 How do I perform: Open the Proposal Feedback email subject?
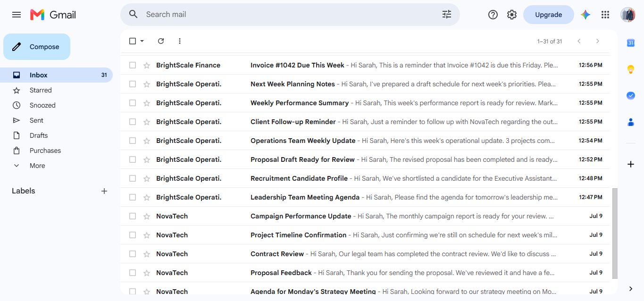[x=281, y=273]
